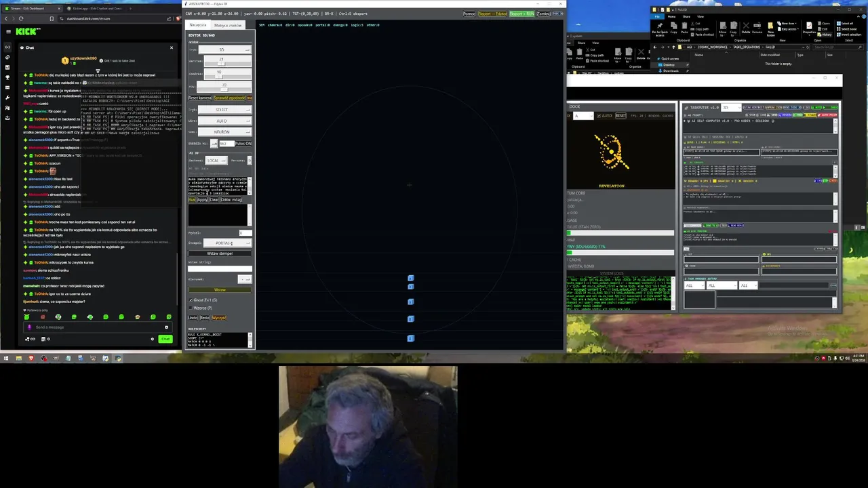Image resolution: width=868 pixels, height=488 pixels.
Task: Switch to the Narzędzia tab in the editor
Action: [x=198, y=25]
